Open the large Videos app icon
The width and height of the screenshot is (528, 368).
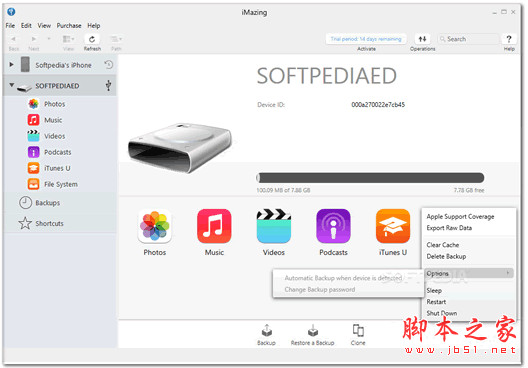click(274, 226)
